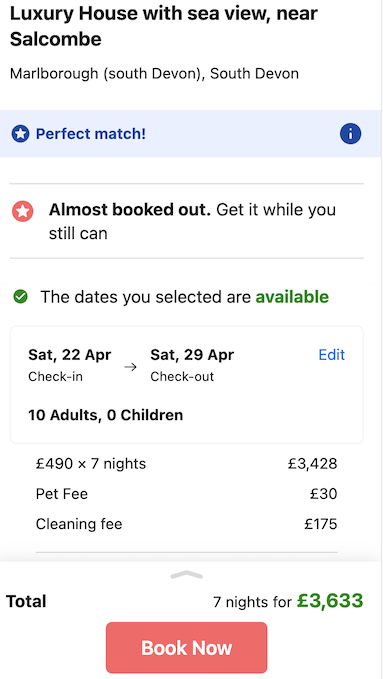
Task: Click the Luxury House with sea view title
Action: [x=164, y=27]
